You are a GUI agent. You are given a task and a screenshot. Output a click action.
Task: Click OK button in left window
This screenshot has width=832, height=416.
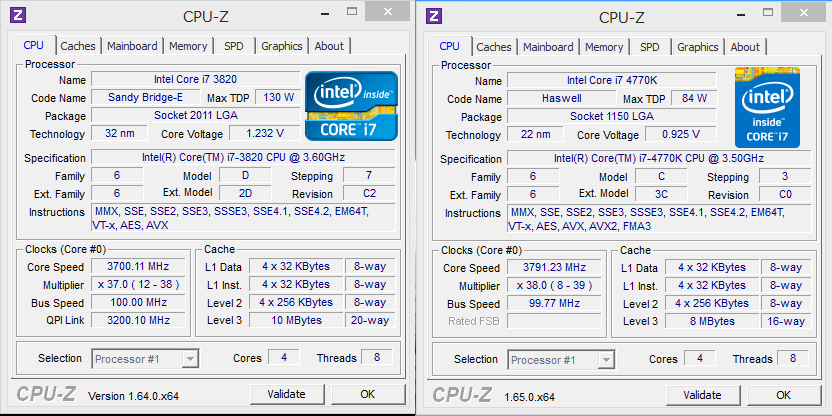coord(368,394)
